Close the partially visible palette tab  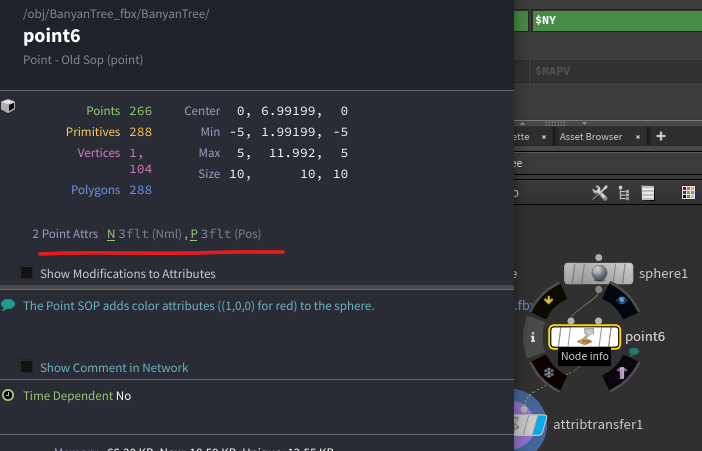(544, 137)
